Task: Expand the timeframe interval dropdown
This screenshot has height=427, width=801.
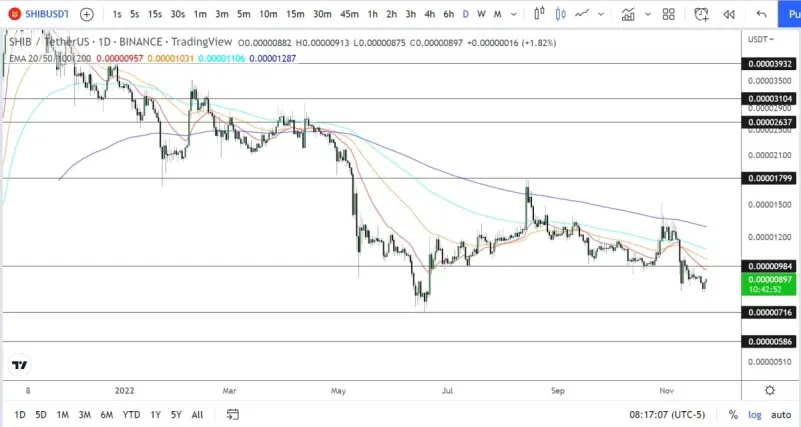Action: (x=514, y=14)
